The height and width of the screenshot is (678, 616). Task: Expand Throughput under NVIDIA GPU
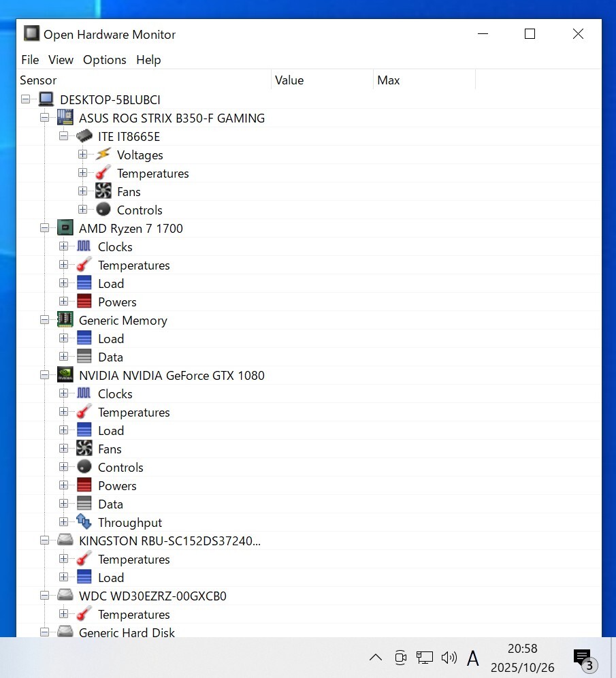[63, 522]
